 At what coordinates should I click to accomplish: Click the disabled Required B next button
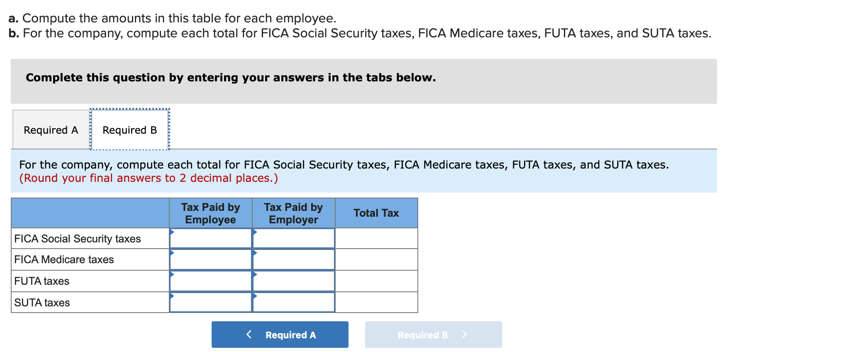433,335
